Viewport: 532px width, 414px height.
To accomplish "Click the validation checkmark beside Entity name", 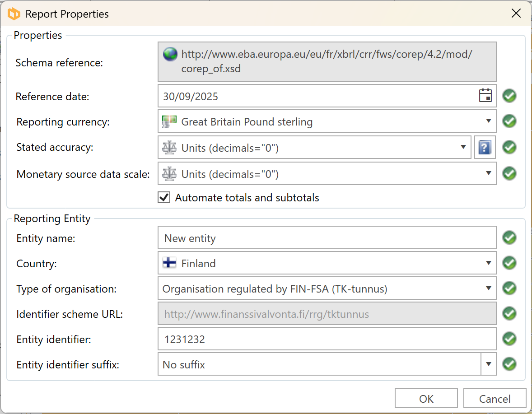I will tap(509, 237).
